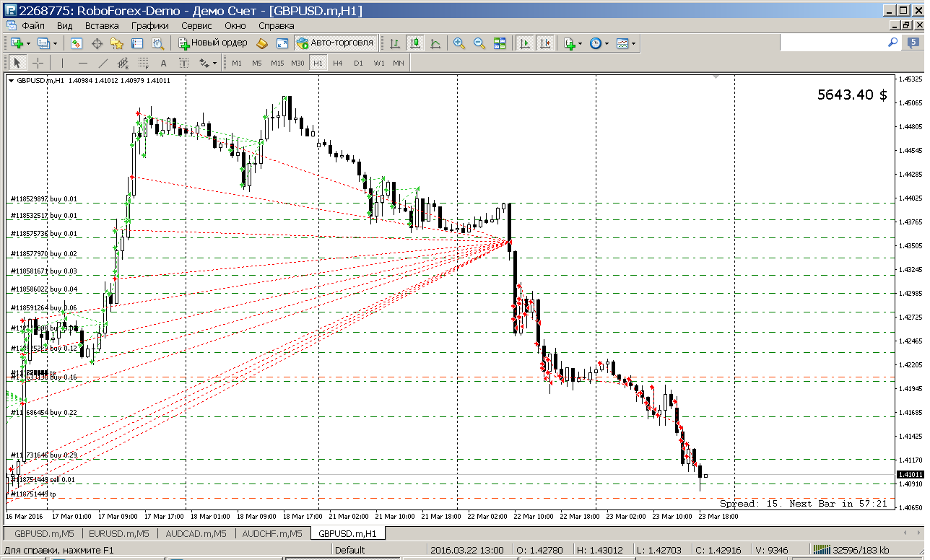Viewport: 930px width, 560px height.
Task: Select the Vertical Line drawing tool
Action: point(62,63)
